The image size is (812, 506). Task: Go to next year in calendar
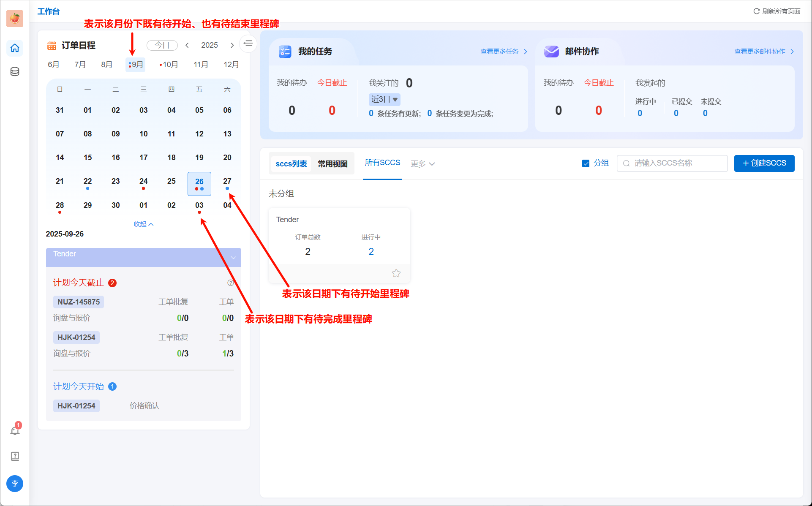point(232,45)
